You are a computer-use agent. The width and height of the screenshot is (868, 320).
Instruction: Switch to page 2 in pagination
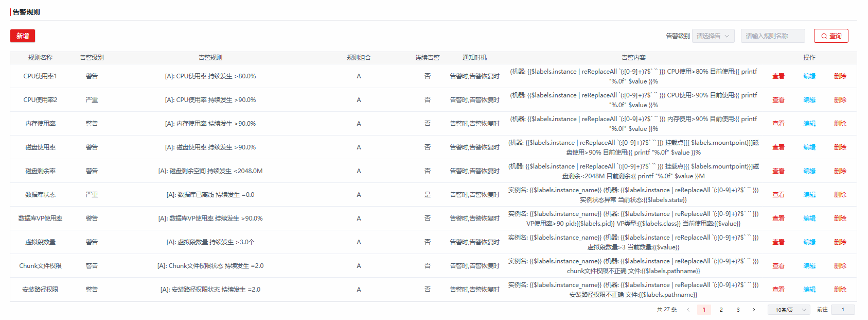click(721, 310)
